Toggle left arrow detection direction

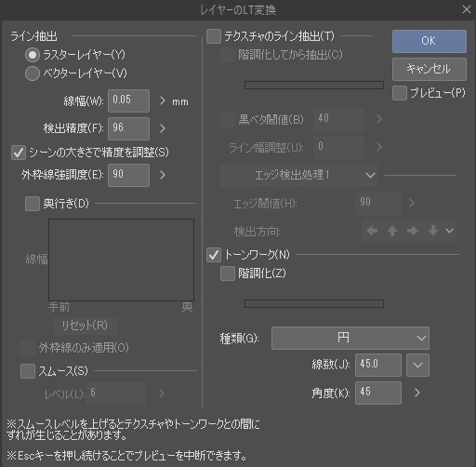coord(372,231)
